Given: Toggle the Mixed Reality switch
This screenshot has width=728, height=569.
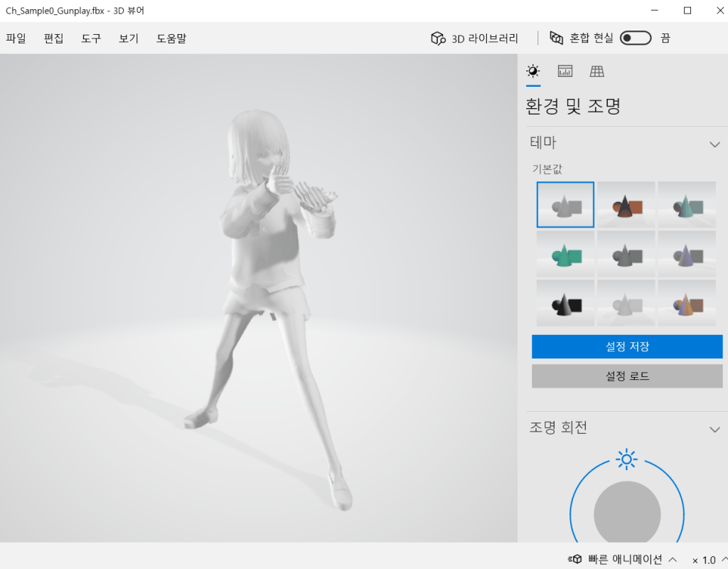Looking at the screenshot, I should pyautogui.click(x=636, y=38).
